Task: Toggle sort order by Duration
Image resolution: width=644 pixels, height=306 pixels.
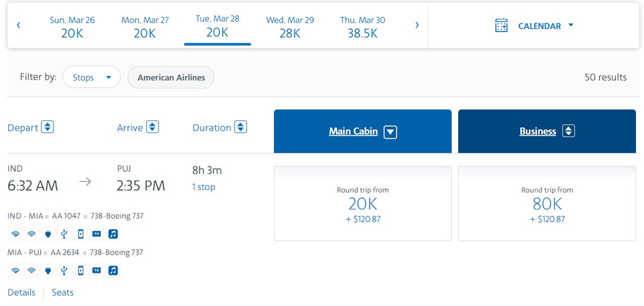Action: 241,127
